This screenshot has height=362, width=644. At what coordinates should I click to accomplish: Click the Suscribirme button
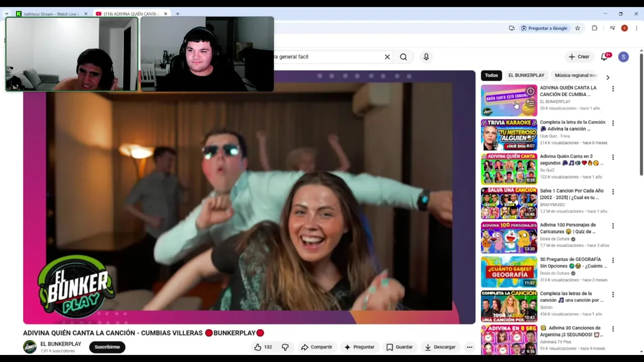click(x=107, y=347)
